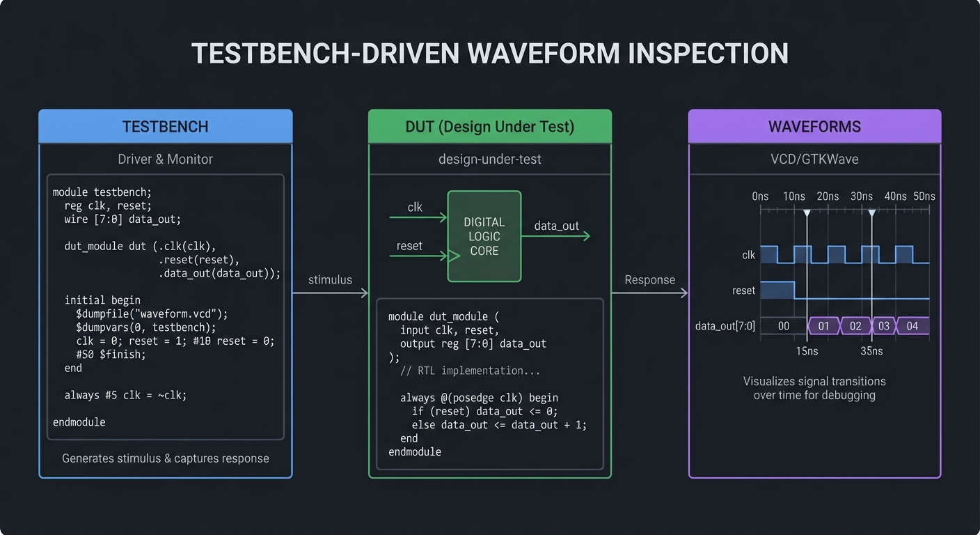Viewport: 980px width, 535px height.
Task: Click the Driver & Monitor header
Action: point(165,159)
